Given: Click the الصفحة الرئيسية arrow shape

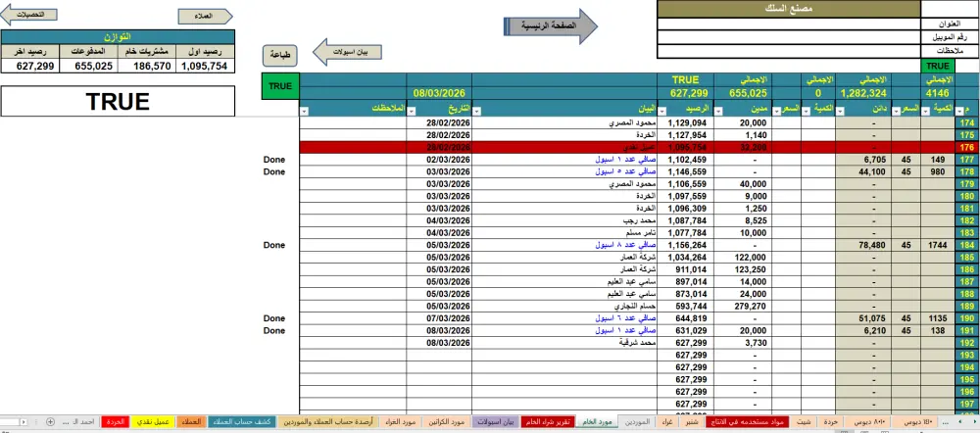Looking at the screenshot, I should [551, 26].
